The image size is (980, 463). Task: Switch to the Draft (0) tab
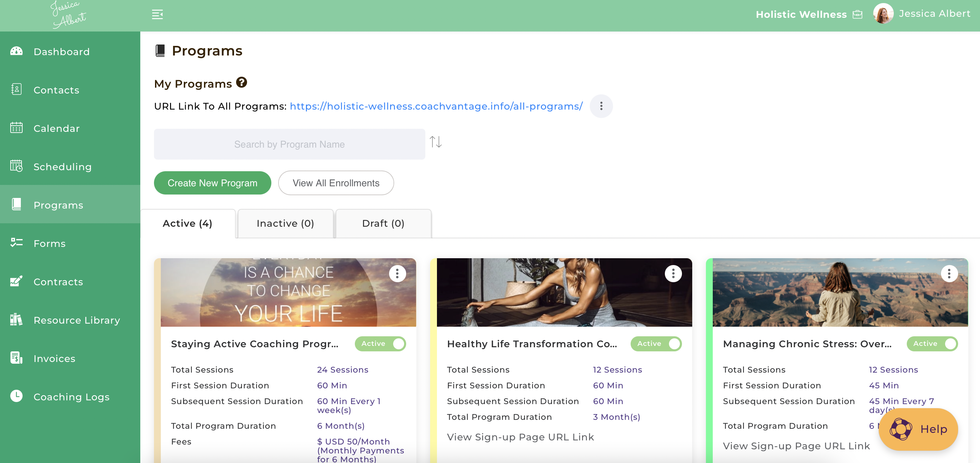point(383,224)
